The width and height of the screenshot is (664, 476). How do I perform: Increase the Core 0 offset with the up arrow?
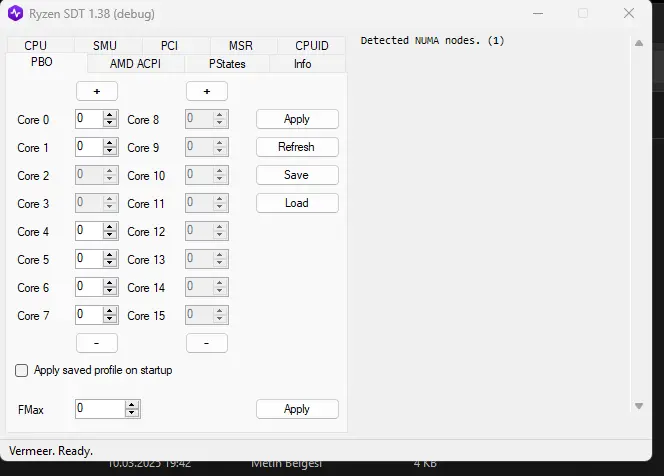110,115
